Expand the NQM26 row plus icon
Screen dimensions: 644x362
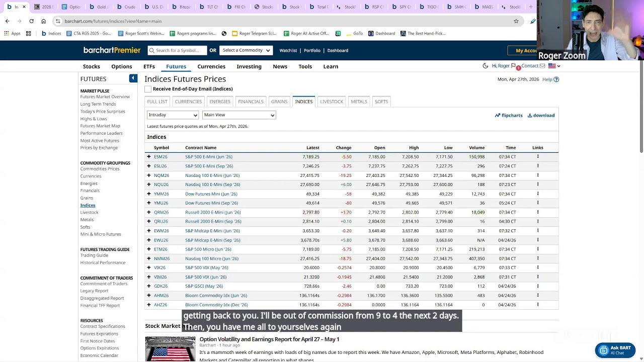[148, 175]
